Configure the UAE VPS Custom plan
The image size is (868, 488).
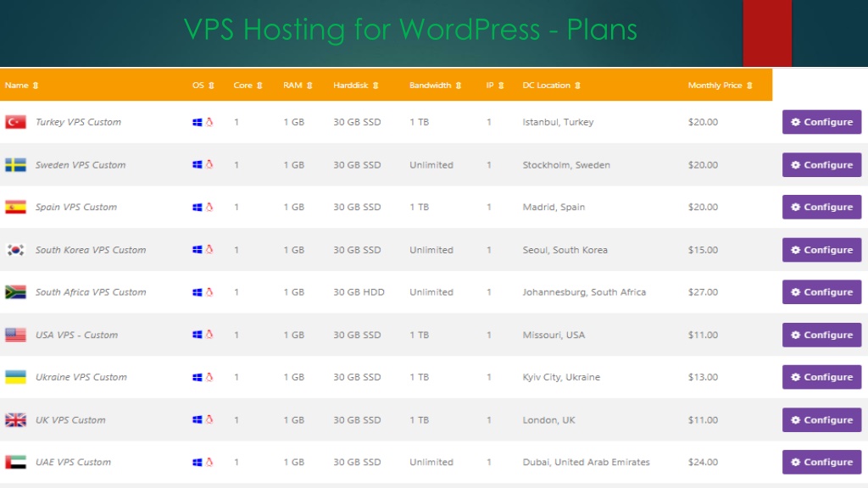click(x=821, y=462)
